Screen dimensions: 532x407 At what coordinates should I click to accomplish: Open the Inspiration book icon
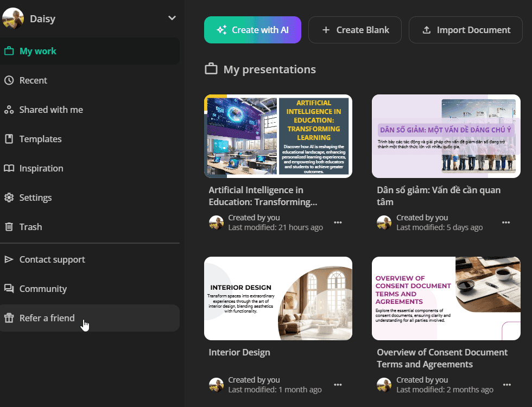9,168
